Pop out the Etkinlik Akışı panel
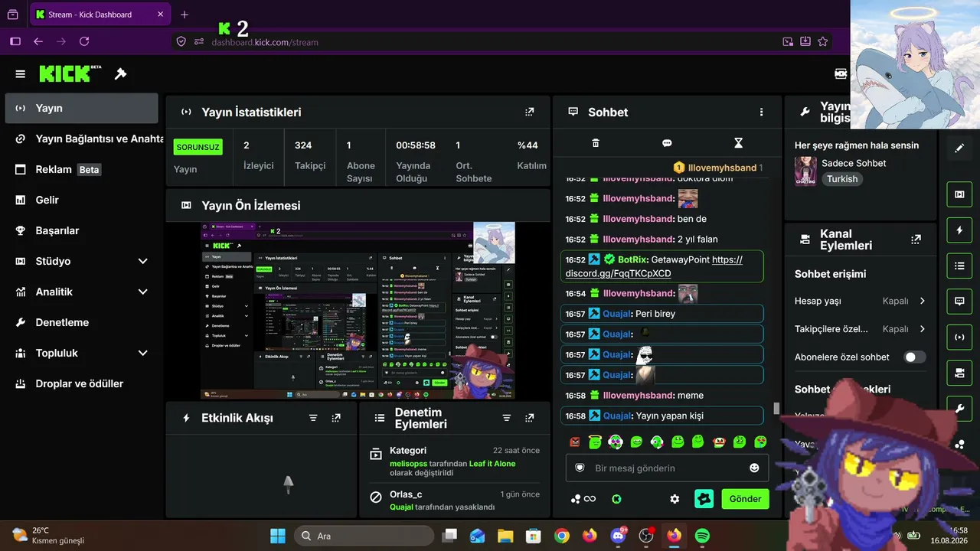Image resolution: width=980 pixels, height=551 pixels. pyautogui.click(x=336, y=418)
